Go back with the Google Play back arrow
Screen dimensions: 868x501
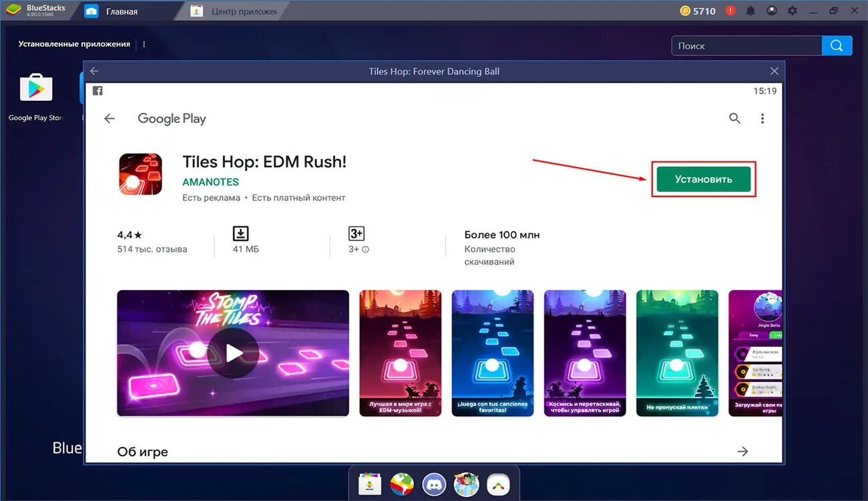click(x=110, y=118)
